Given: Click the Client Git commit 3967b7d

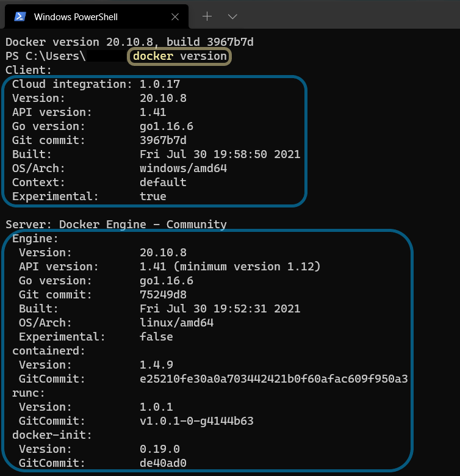Looking at the screenshot, I should (x=164, y=140).
